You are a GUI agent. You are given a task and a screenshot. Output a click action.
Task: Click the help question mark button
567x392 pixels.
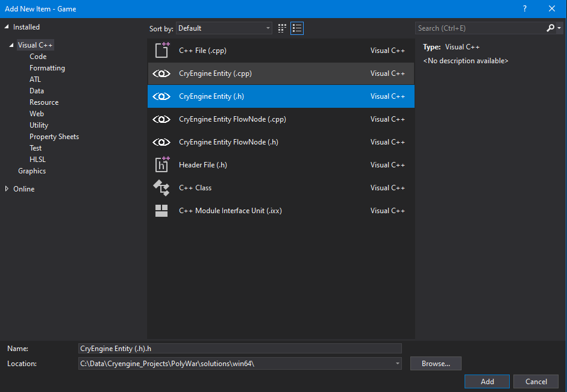[x=525, y=8]
